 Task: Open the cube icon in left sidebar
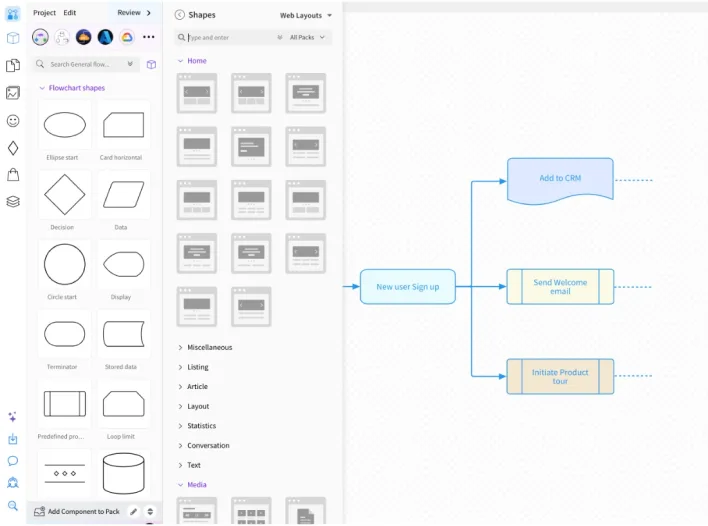(x=13, y=38)
